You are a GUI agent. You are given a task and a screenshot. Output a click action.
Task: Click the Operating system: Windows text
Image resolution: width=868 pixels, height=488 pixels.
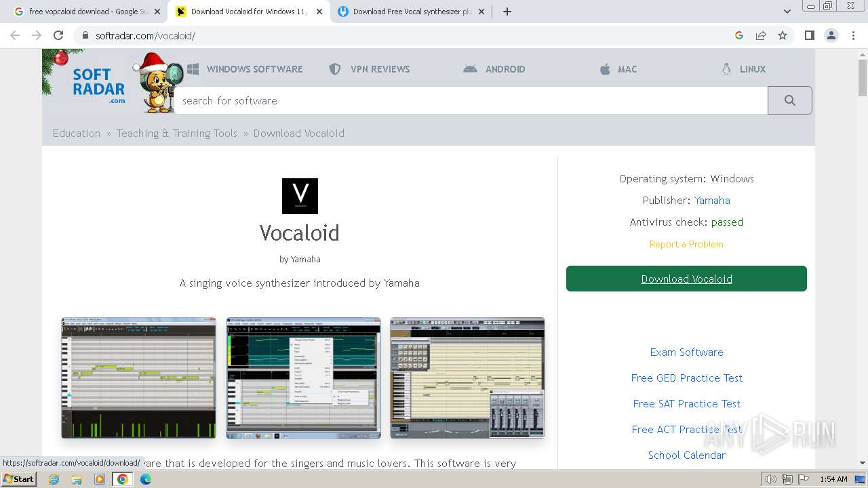686,179
